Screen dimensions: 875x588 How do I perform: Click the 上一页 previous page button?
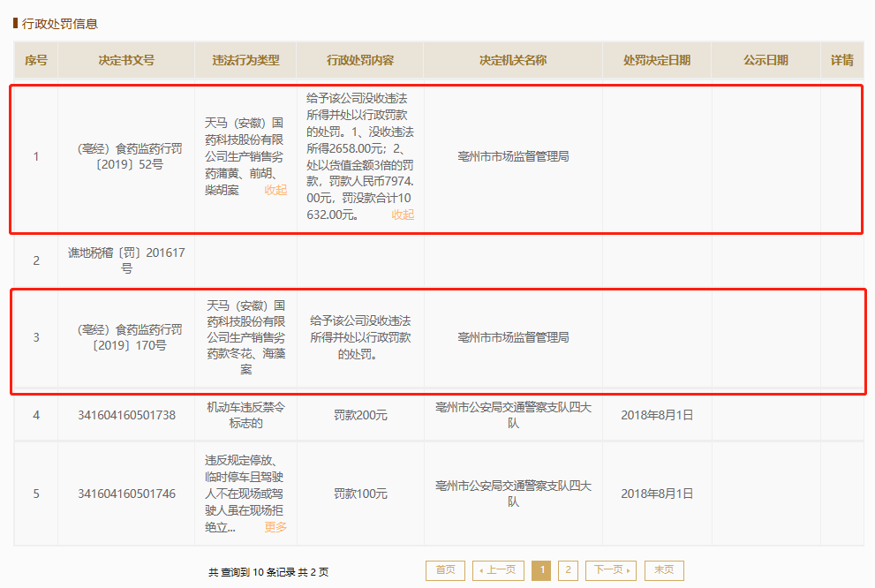pyautogui.click(x=499, y=570)
